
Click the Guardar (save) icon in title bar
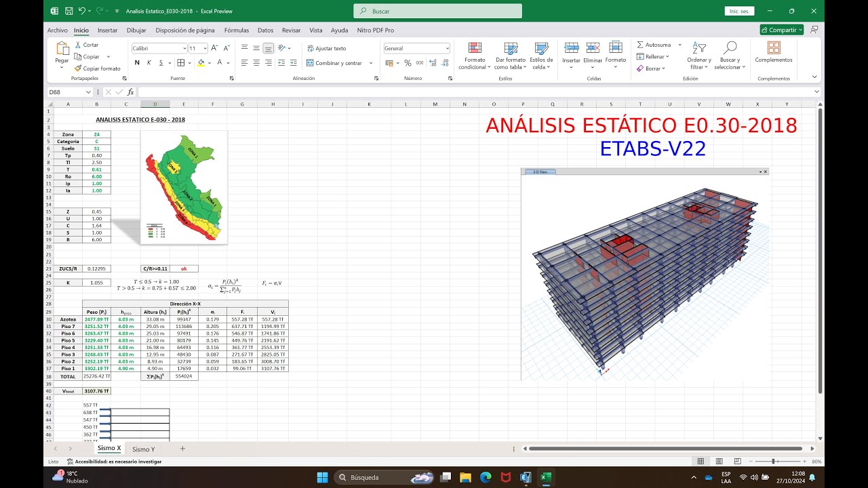click(x=68, y=11)
